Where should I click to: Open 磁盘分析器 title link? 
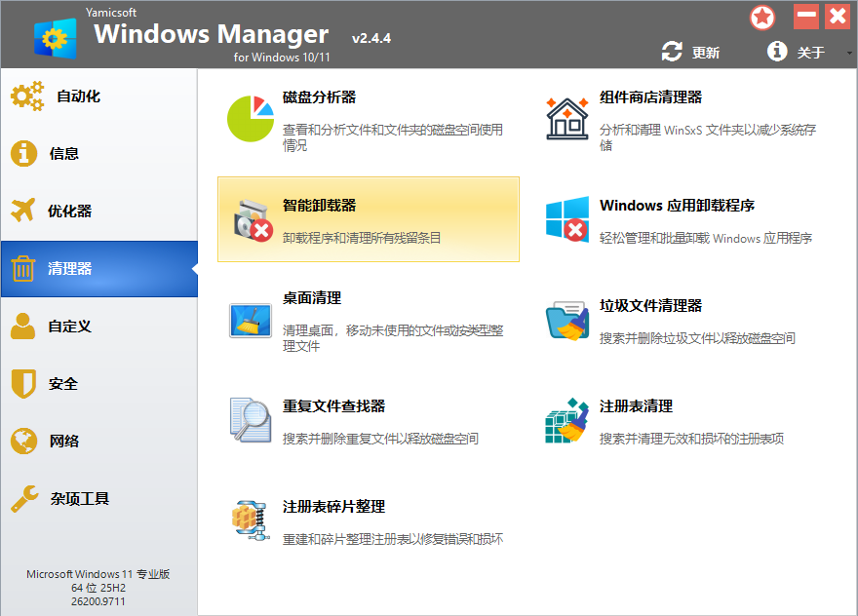[320, 97]
